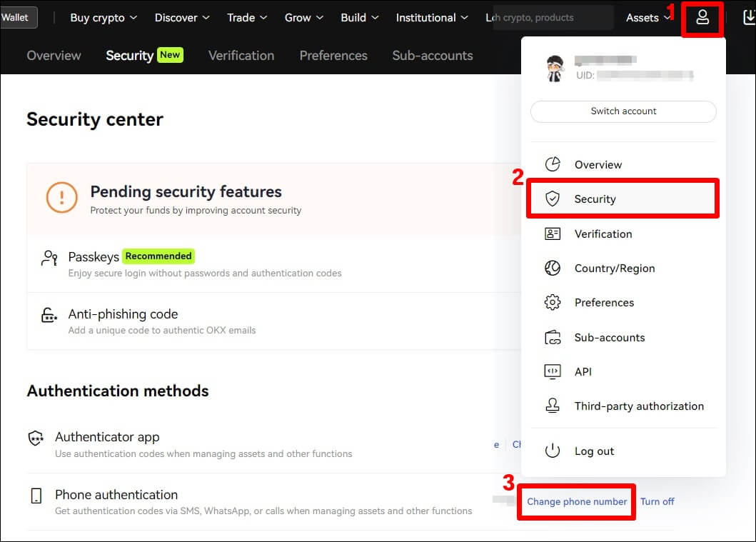756x542 pixels.
Task: Click the Phone authentication title
Action: coord(116,495)
